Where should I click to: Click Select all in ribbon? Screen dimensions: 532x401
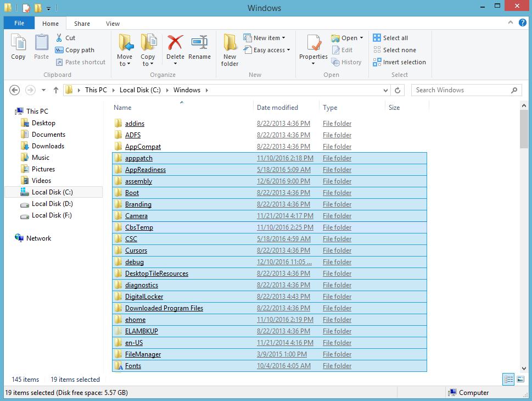[x=390, y=38]
